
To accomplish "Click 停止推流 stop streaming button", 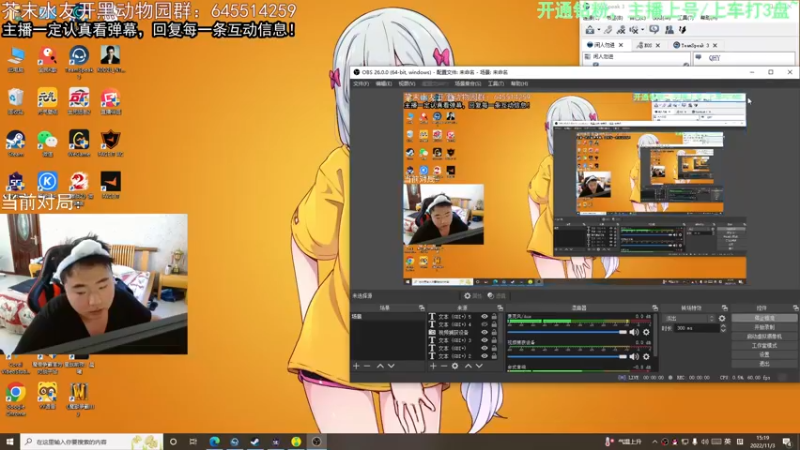I will point(764,318).
